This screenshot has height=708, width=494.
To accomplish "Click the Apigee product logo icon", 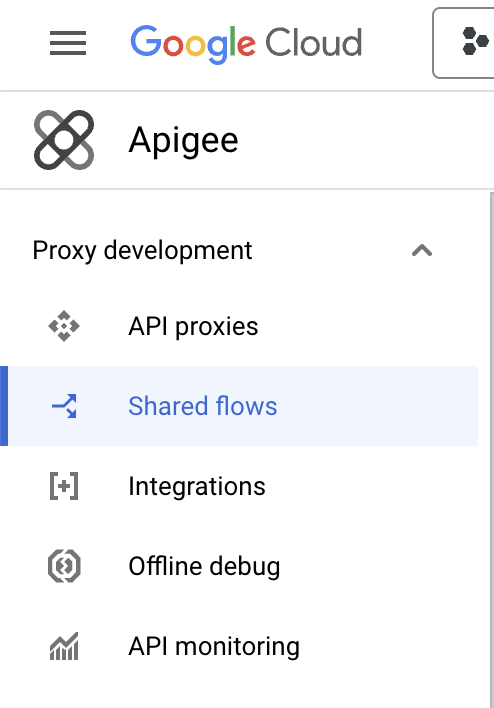I will click(64, 140).
